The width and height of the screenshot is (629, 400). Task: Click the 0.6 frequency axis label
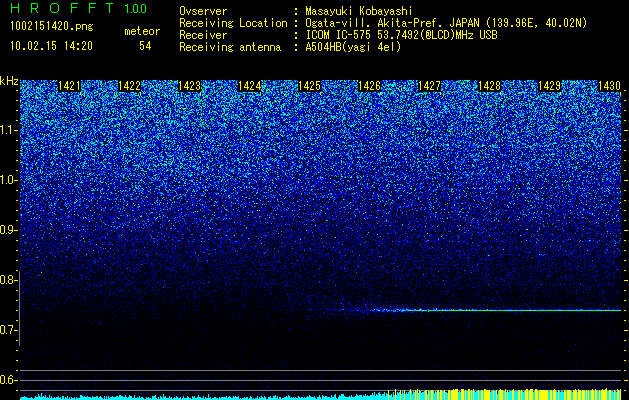coord(8,380)
